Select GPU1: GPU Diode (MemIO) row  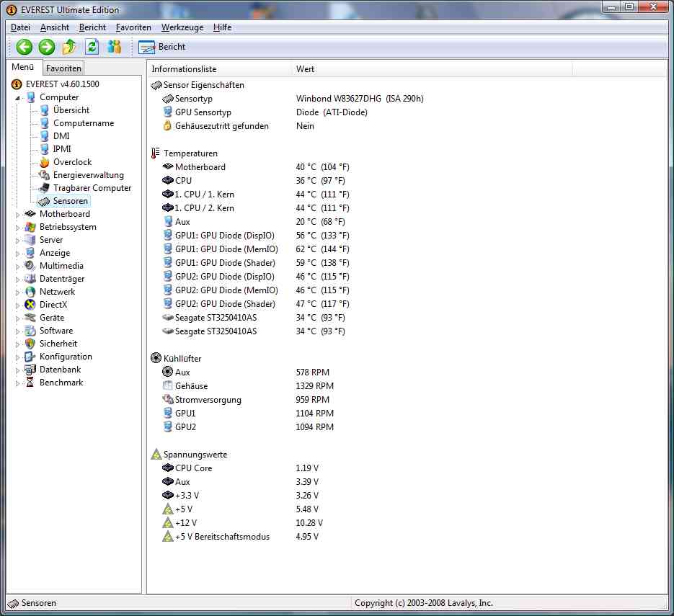[255, 249]
